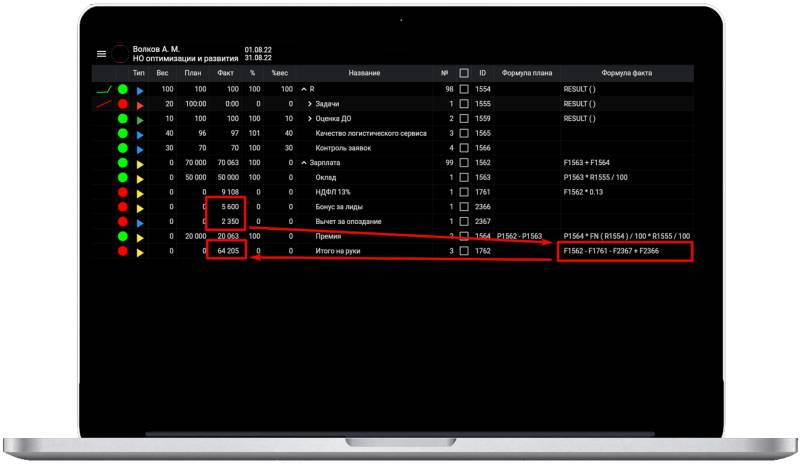This screenshot has height=464, width=800.
Task: Click the blue type triangle in row R
Action: click(x=140, y=91)
